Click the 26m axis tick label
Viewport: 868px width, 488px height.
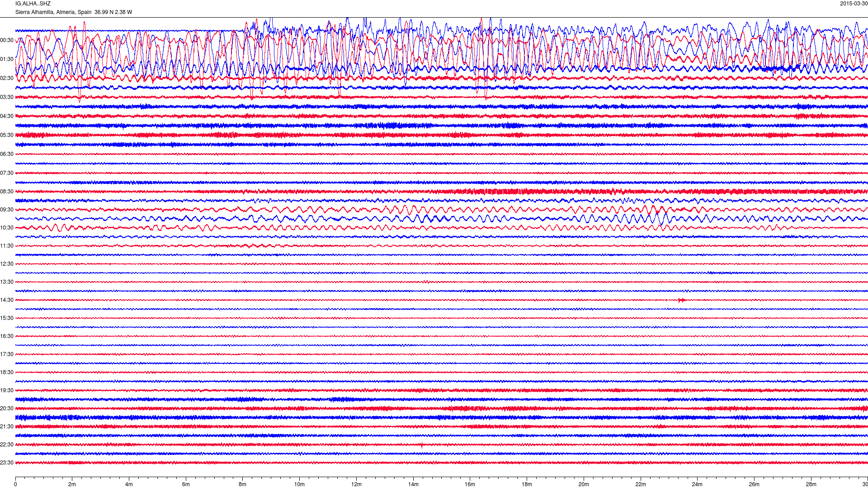(x=754, y=484)
